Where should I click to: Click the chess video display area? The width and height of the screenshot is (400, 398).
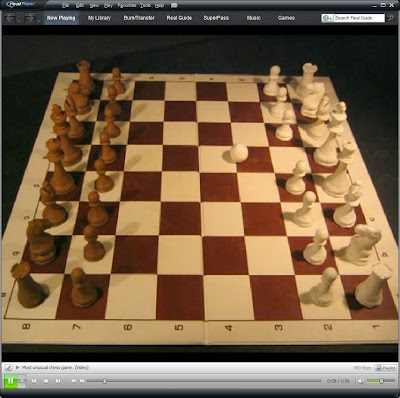coord(200,193)
